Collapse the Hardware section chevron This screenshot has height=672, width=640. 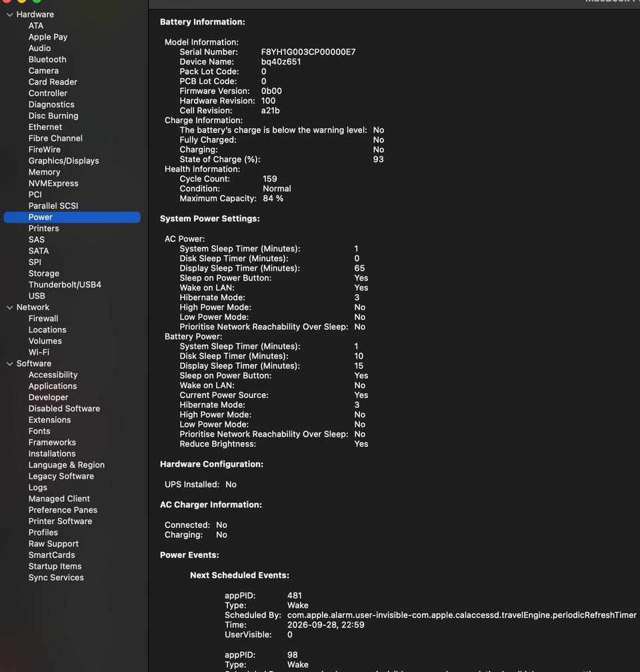click(x=9, y=15)
